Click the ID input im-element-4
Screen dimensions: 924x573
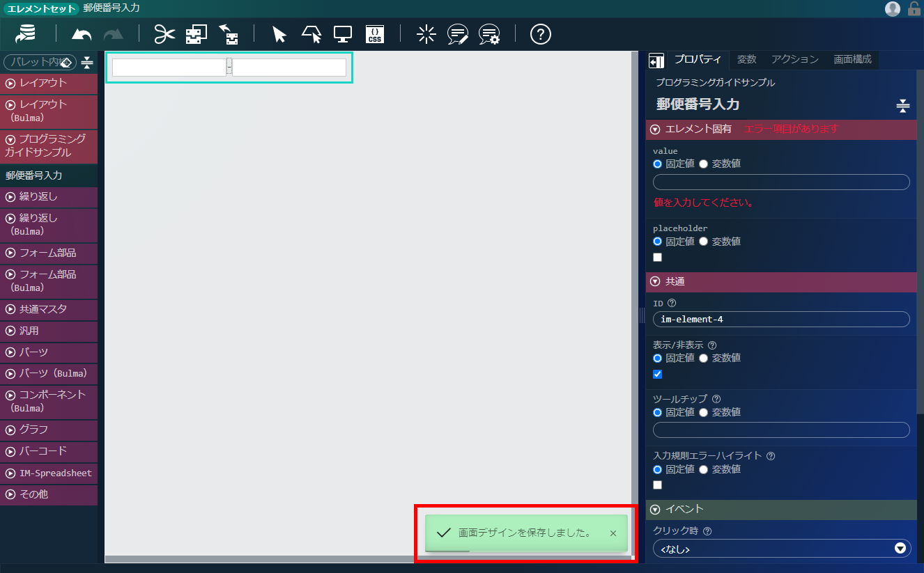click(x=781, y=320)
